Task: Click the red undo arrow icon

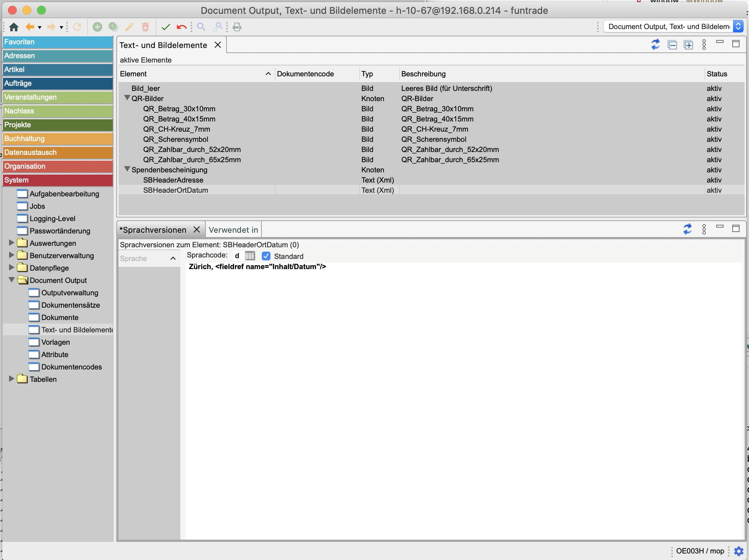Action: pyautogui.click(x=181, y=27)
